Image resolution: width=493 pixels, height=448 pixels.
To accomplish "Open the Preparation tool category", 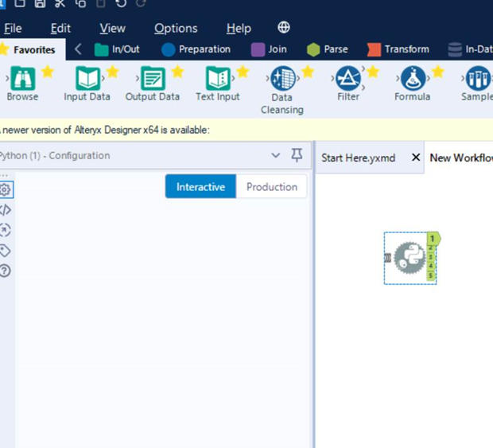I will pyautogui.click(x=196, y=49).
